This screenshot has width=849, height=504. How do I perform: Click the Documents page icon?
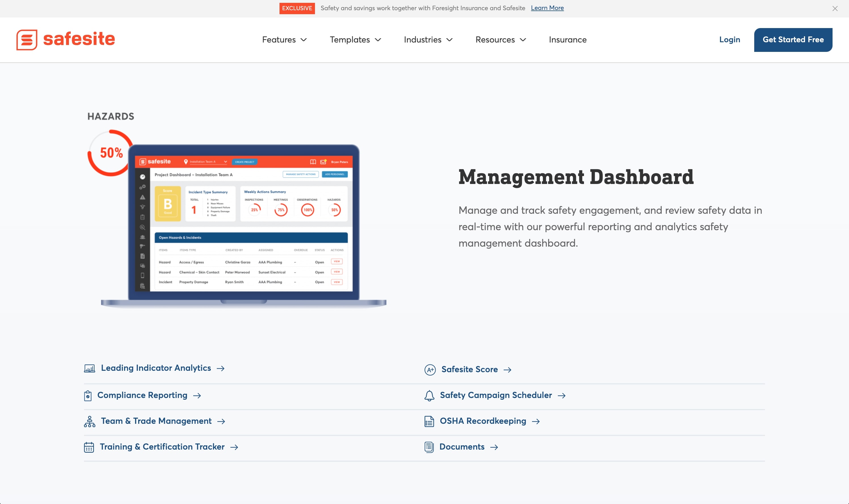[429, 447]
